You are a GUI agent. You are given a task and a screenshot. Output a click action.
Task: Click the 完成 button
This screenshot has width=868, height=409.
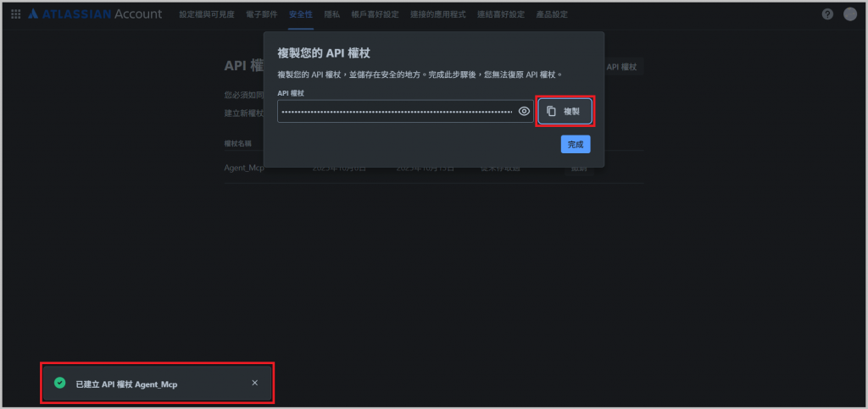[576, 144]
